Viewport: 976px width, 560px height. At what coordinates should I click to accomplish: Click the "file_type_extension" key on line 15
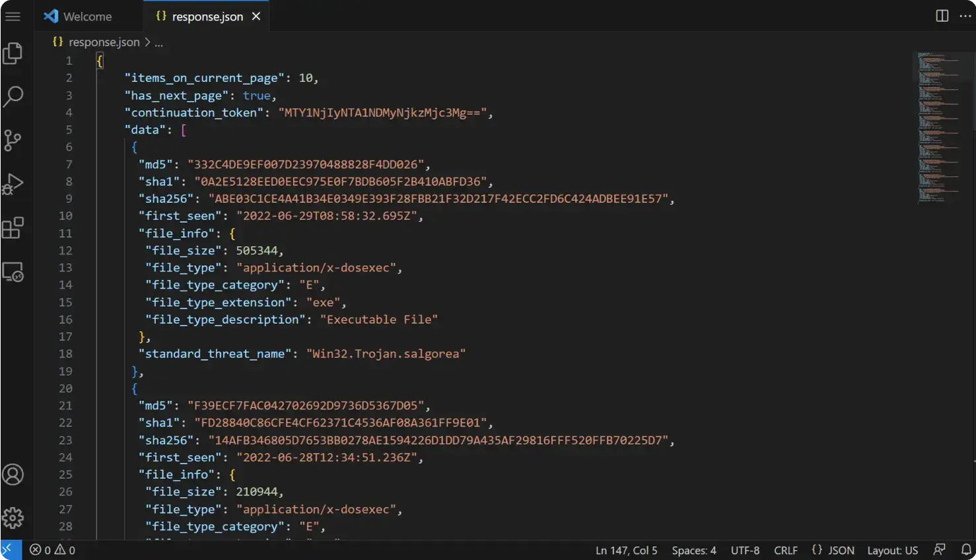pyautogui.click(x=219, y=302)
